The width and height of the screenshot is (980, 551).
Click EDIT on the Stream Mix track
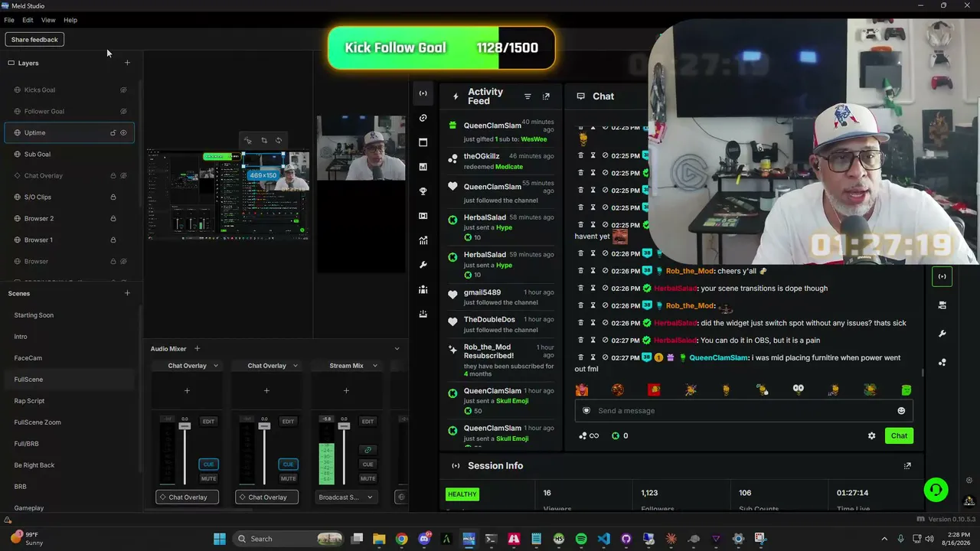pyautogui.click(x=367, y=421)
